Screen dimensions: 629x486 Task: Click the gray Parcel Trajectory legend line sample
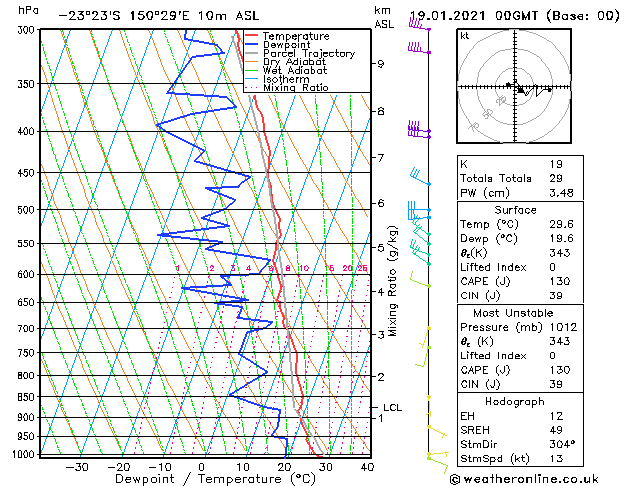(x=252, y=53)
